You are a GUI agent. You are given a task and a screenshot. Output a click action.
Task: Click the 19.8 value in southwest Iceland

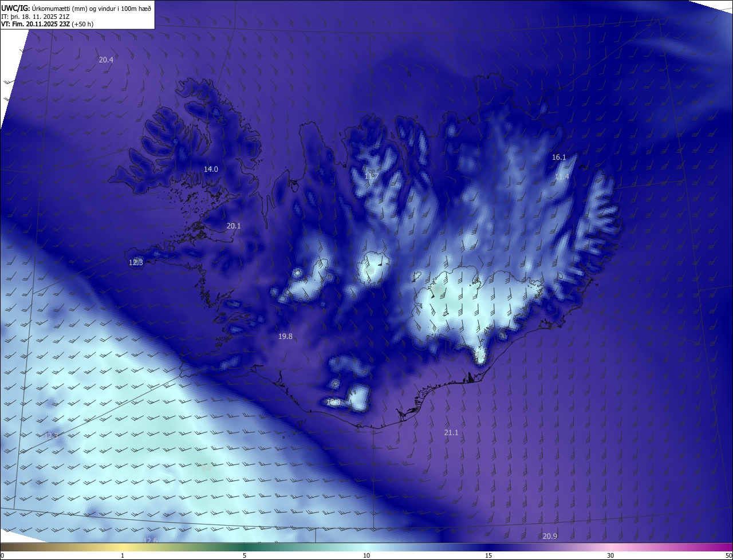point(285,336)
